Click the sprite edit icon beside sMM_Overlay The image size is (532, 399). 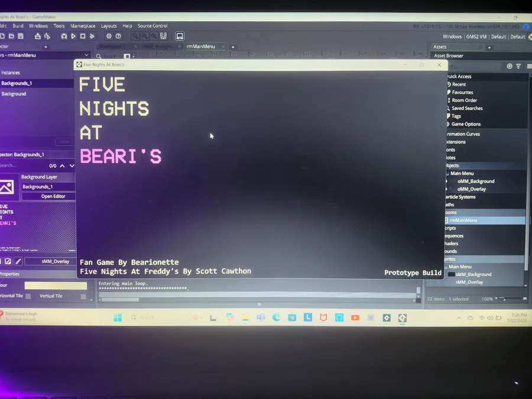click(8, 261)
